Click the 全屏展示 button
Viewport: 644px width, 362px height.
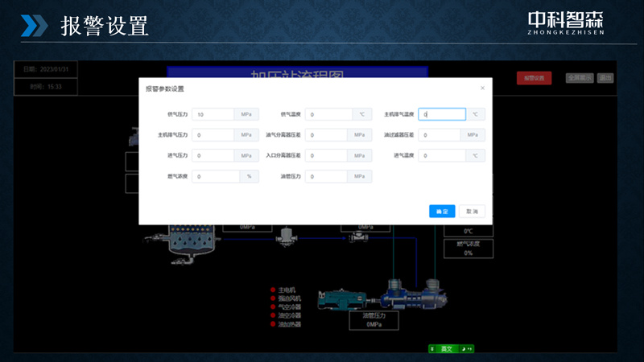pos(580,77)
